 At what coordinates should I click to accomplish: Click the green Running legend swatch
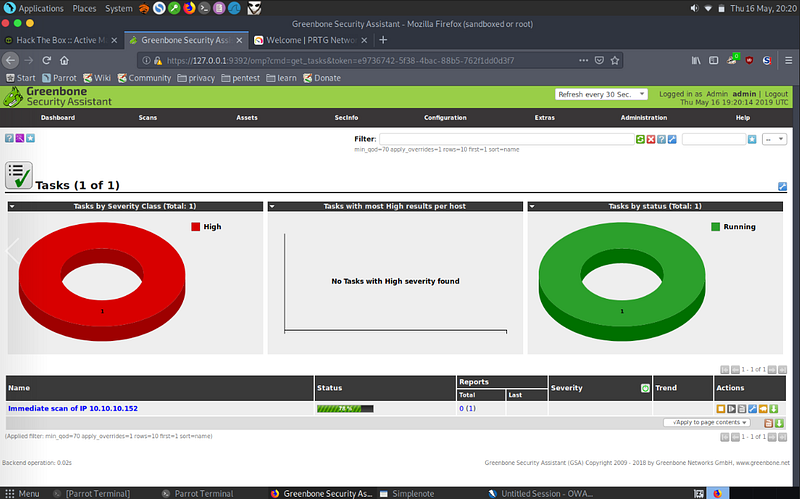click(715, 227)
